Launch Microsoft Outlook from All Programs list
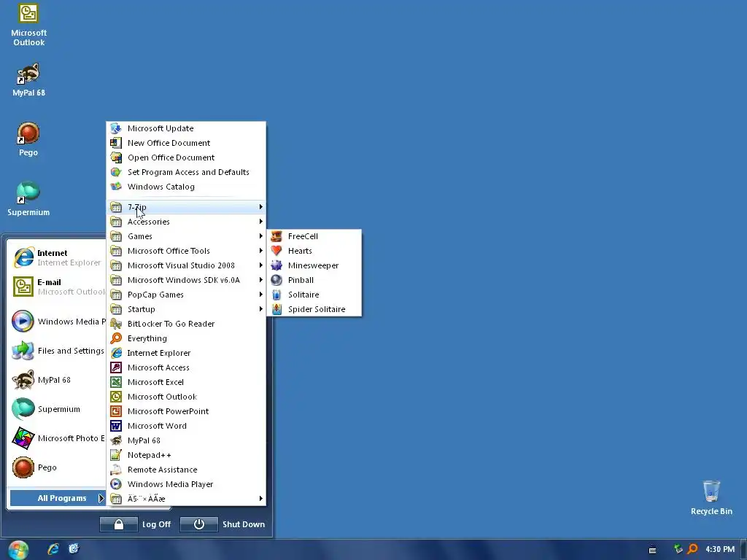 pyautogui.click(x=186, y=397)
